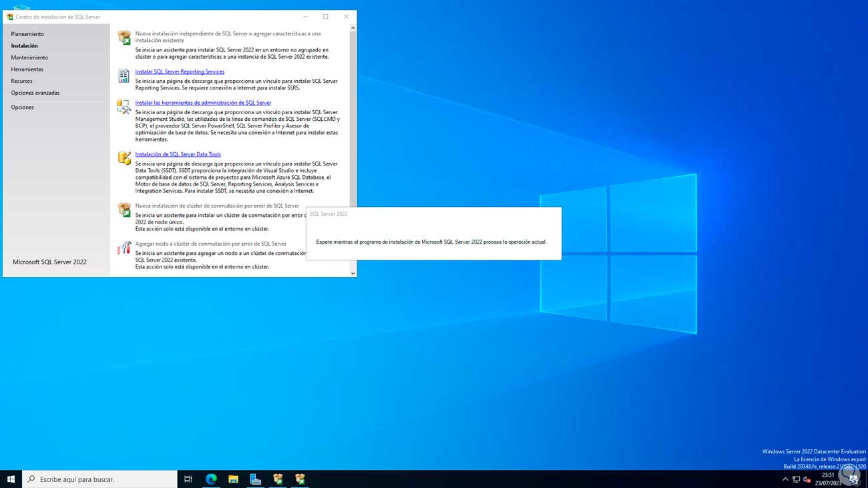Open Task View from the taskbar
Viewport: 868px width, 488px height.
188,479
